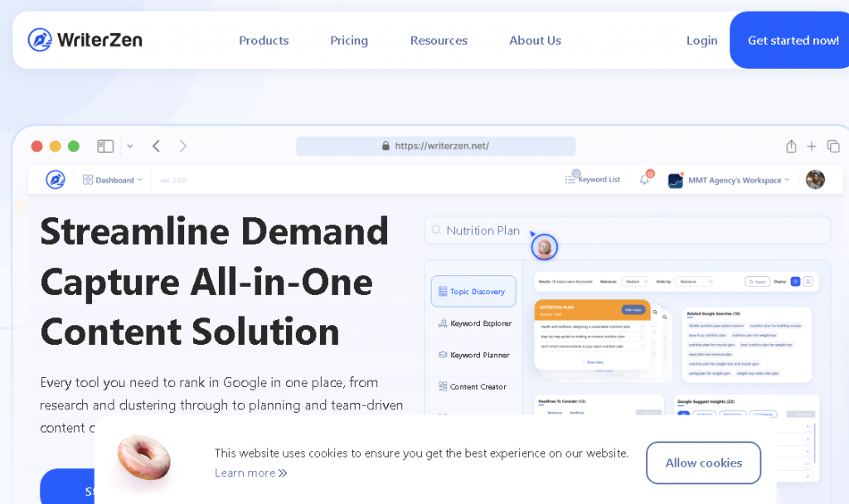
Task: Click Google Suggest Insights heading
Action: click(x=706, y=402)
